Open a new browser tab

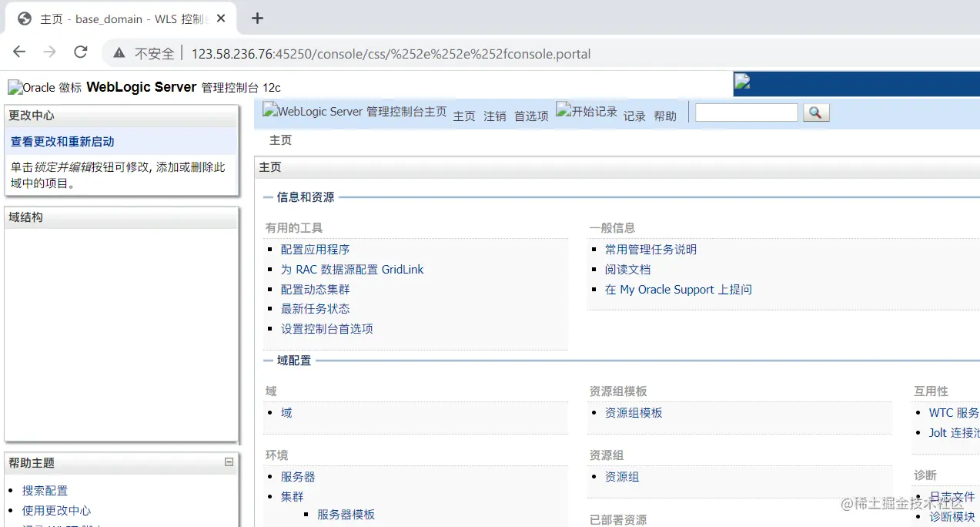pos(257,18)
